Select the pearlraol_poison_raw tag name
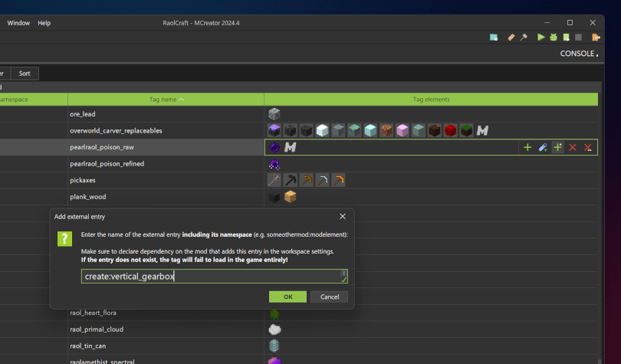This screenshot has width=621, height=364. click(x=102, y=147)
